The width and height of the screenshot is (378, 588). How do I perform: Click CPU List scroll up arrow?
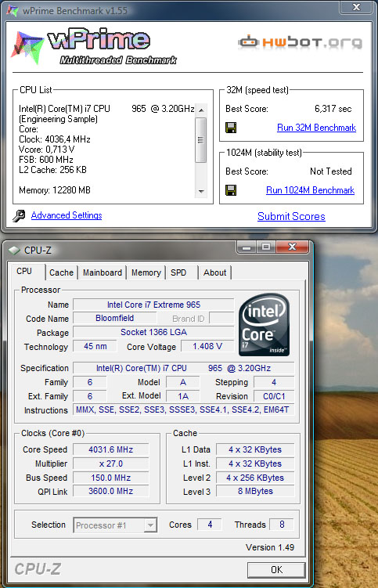pyautogui.click(x=201, y=110)
